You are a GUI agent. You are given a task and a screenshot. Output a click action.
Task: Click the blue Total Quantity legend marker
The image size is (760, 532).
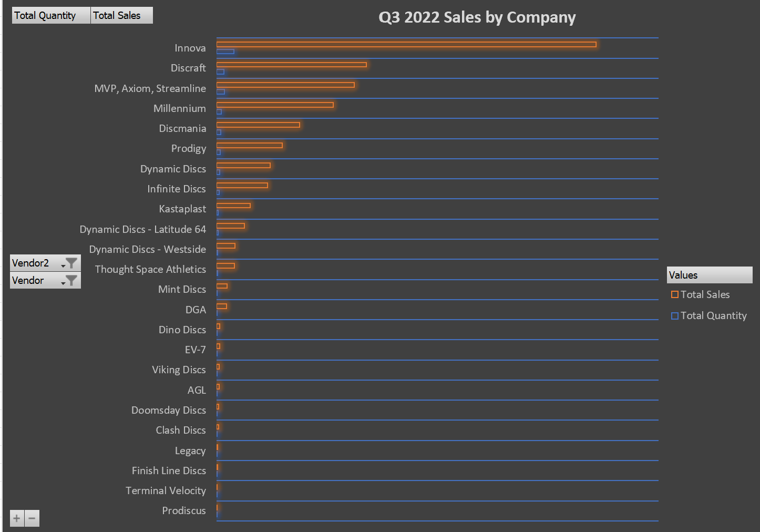click(x=675, y=315)
